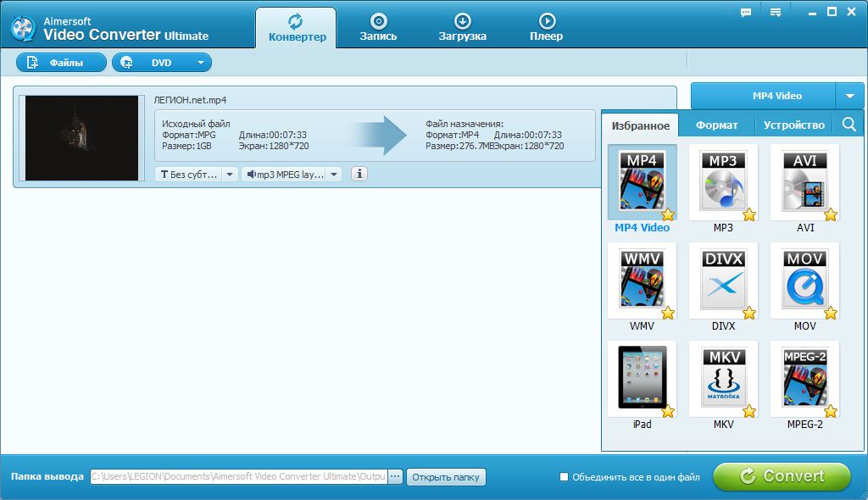Select the MP4 Video format icon
868x500 pixels.
pos(642,181)
